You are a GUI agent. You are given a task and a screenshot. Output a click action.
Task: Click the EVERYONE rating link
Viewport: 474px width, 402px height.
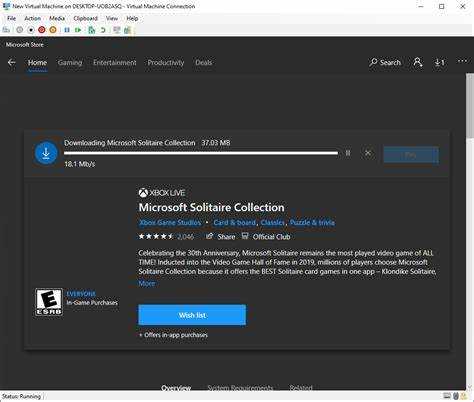click(x=81, y=294)
